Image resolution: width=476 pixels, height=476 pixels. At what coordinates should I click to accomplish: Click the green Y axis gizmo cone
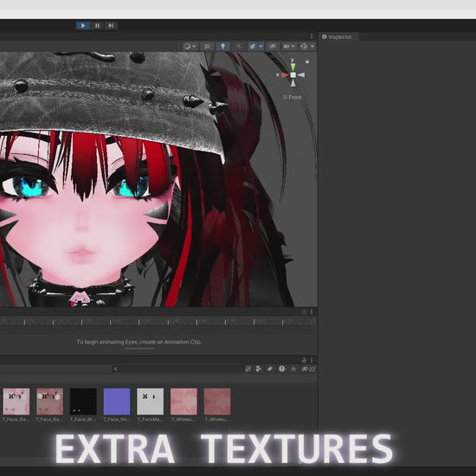pyautogui.click(x=293, y=66)
